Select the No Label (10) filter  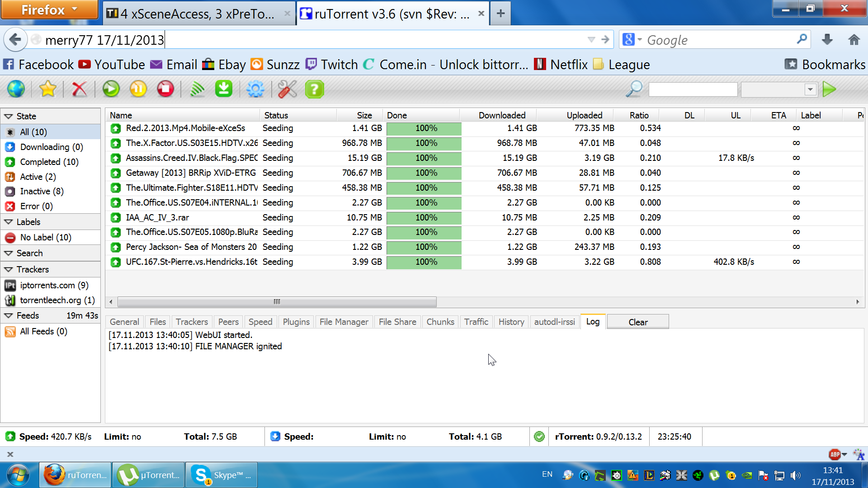coord(51,237)
